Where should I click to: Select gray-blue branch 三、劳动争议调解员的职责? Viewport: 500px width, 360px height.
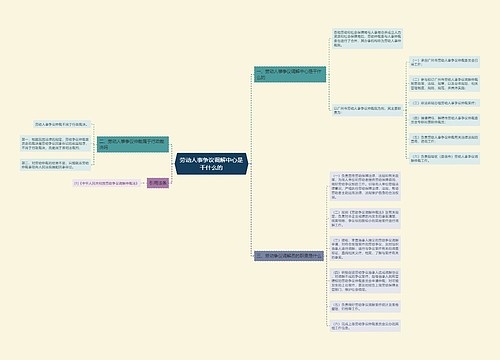coord(289,256)
